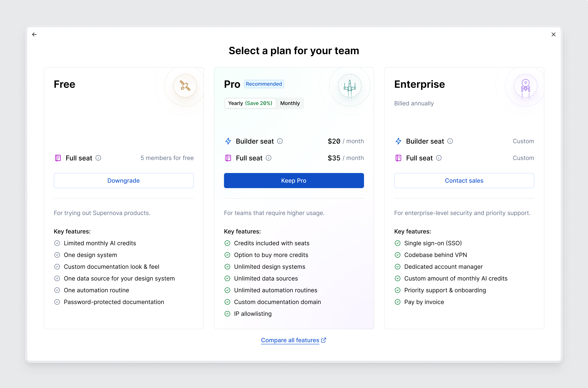
Task: Click external link icon beside Compare features
Action: pos(323,340)
